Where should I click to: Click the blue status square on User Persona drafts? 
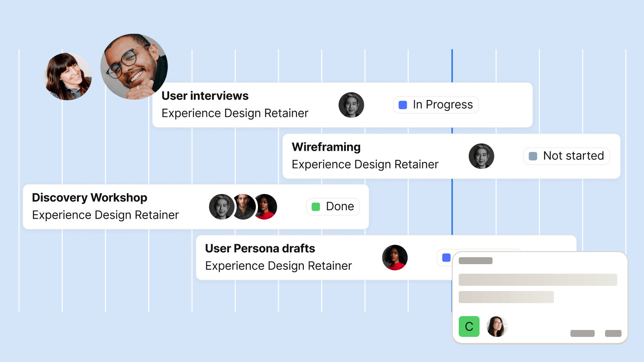pos(446,258)
